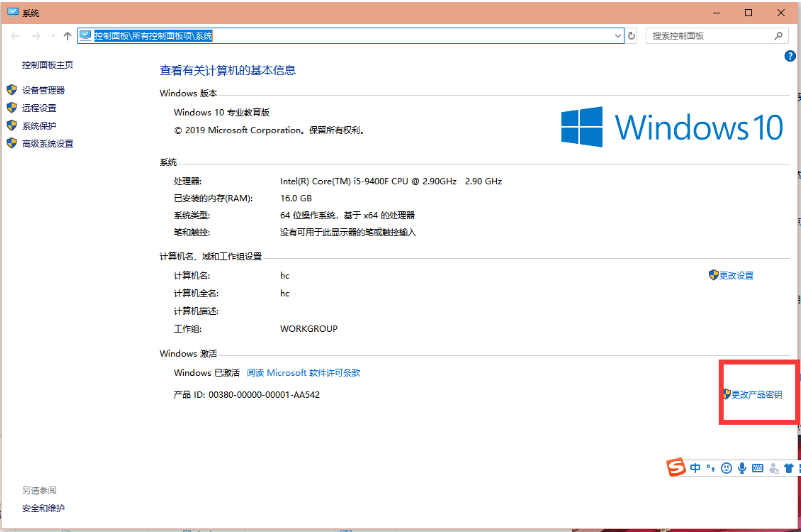Click the refresh button beside address bar
This screenshot has height=532, width=801.
(632, 36)
